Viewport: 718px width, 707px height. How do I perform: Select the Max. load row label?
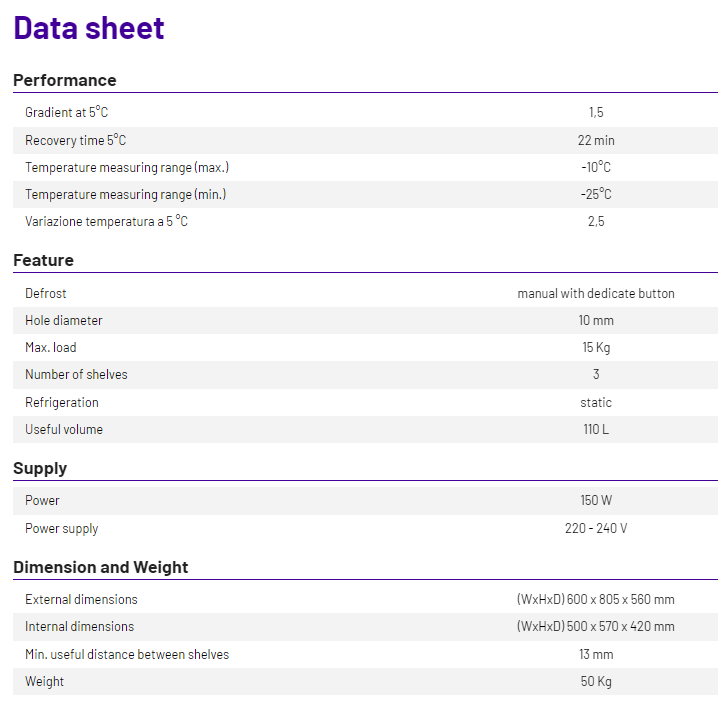click(x=51, y=347)
